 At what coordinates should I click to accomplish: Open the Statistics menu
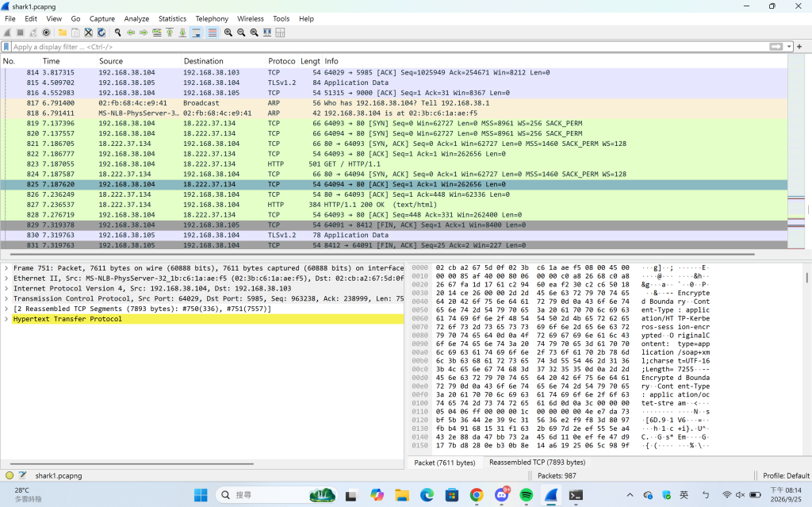tap(172, 19)
